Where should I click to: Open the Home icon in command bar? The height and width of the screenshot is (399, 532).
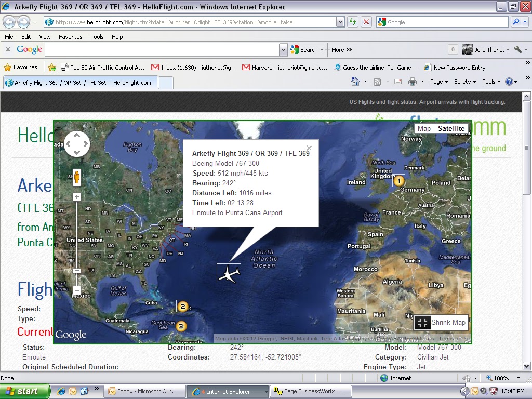[x=355, y=82]
